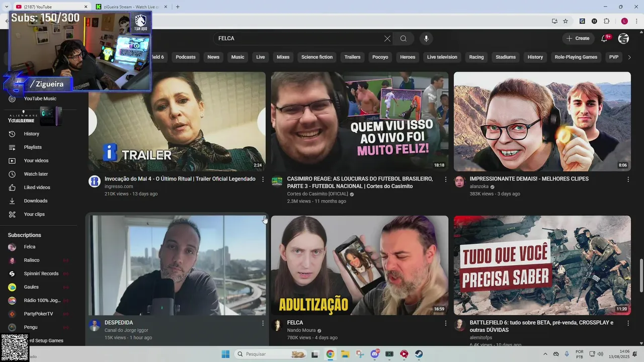Screen dimensions: 644x362
Task: Open Steam from the taskbar
Action: 419,354
